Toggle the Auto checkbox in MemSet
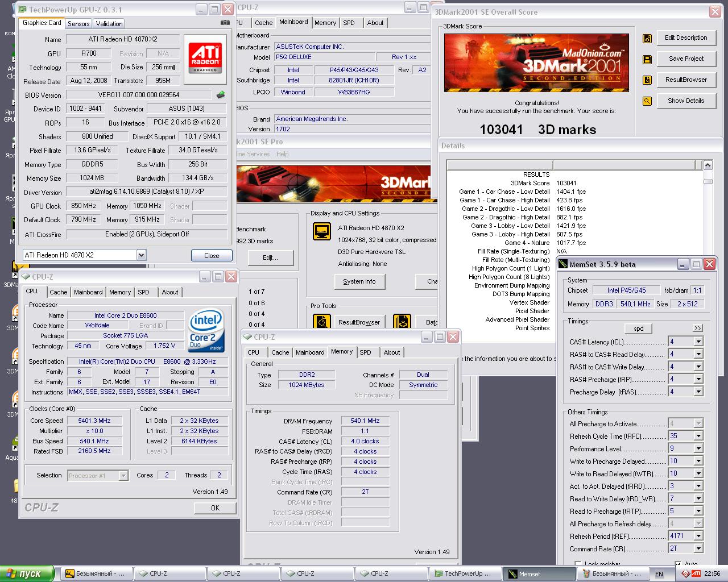This screenshot has height=582, width=728. (678, 564)
